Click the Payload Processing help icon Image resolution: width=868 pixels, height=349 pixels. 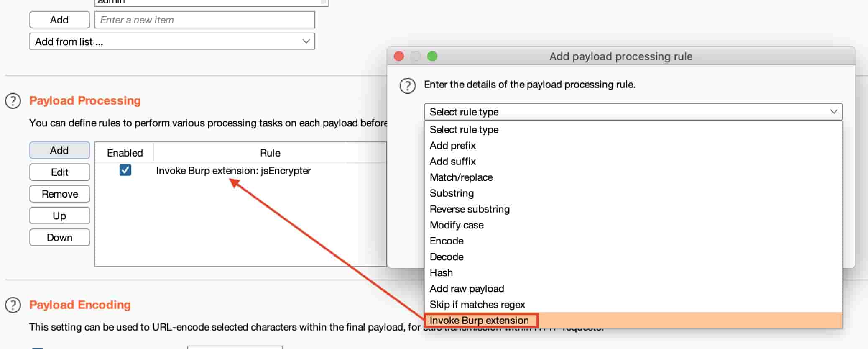pyautogui.click(x=13, y=101)
